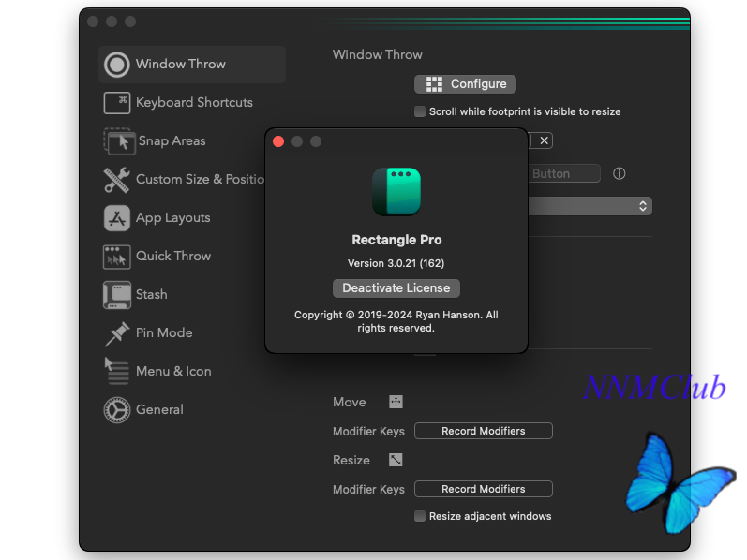Switch to General settings
This screenshot has height=560, width=747.
[x=159, y=410]
